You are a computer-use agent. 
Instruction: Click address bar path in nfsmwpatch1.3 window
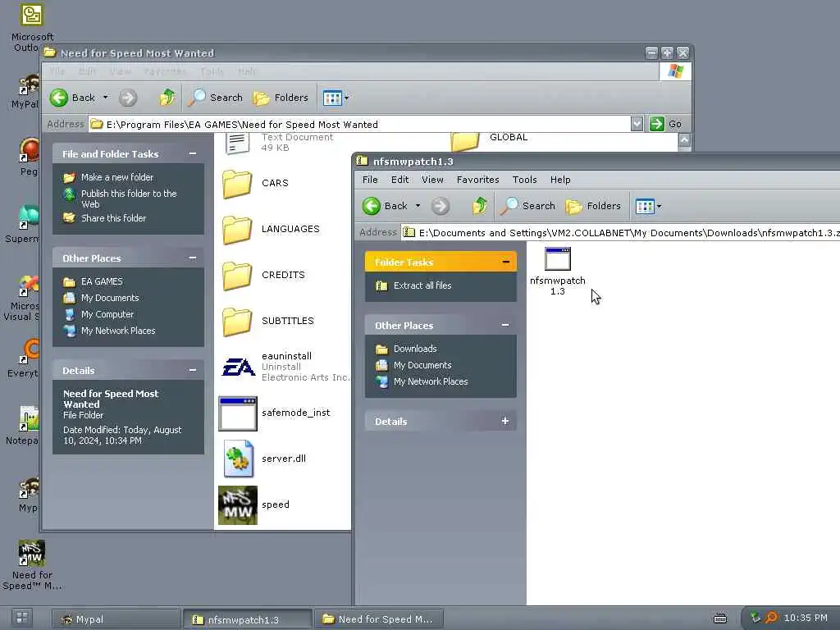pos(622,233)
